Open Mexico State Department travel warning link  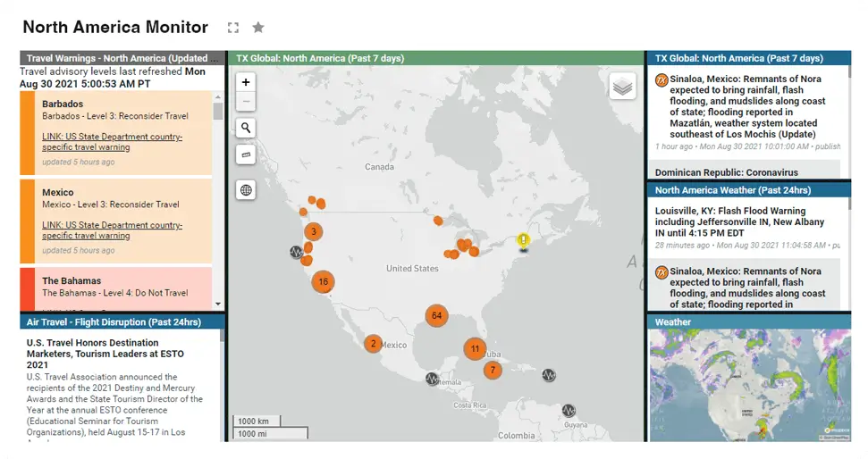(x=112, y=230)
